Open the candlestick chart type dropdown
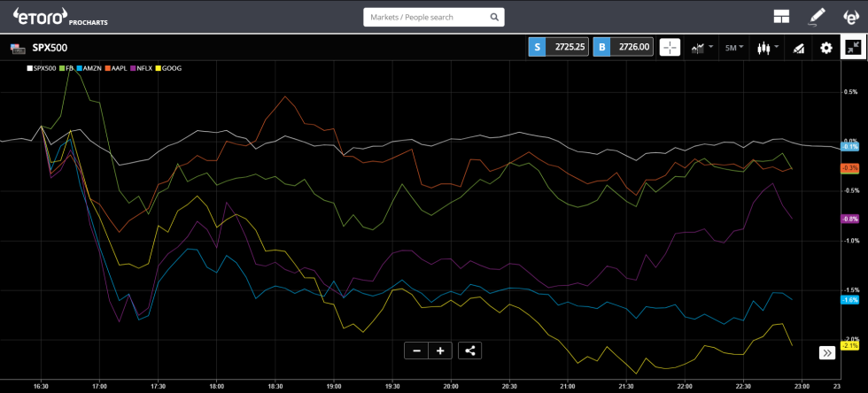Image resolution: width=868 pixels, height=393 pixels. (x=767, y=48)
